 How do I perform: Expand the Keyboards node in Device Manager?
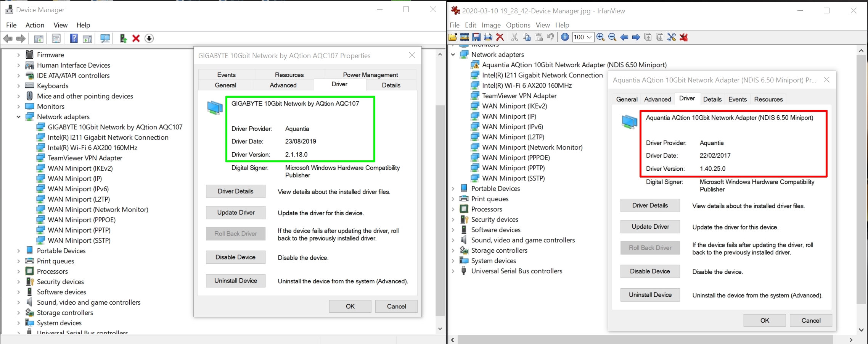[x=18, y=86]
